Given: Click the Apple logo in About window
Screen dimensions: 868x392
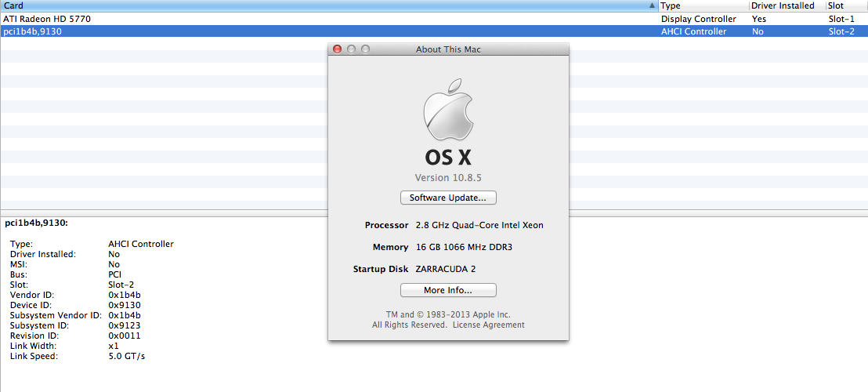Looking at the screenshot, I should click(448, 108).
